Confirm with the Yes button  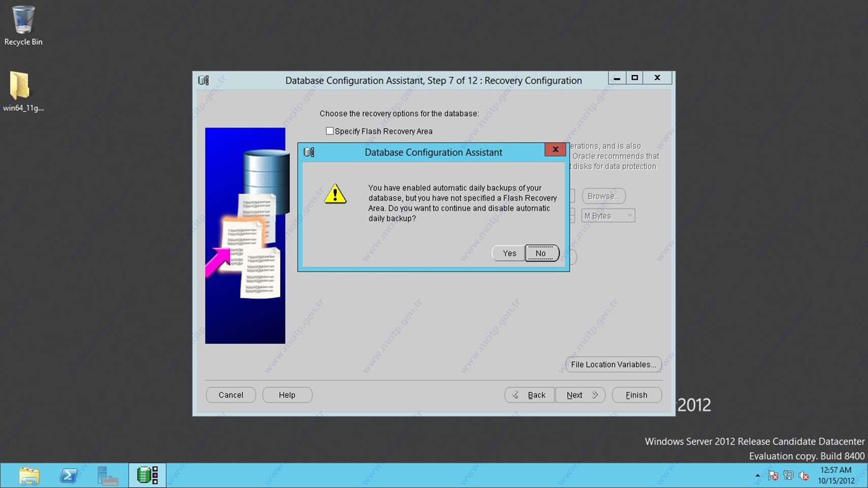point(509,253)
